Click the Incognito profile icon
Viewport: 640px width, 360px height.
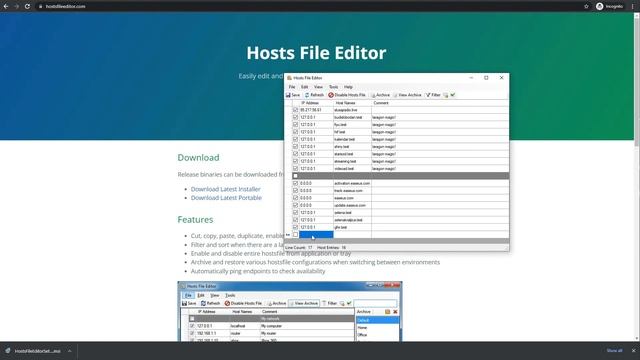coord(600,6)
